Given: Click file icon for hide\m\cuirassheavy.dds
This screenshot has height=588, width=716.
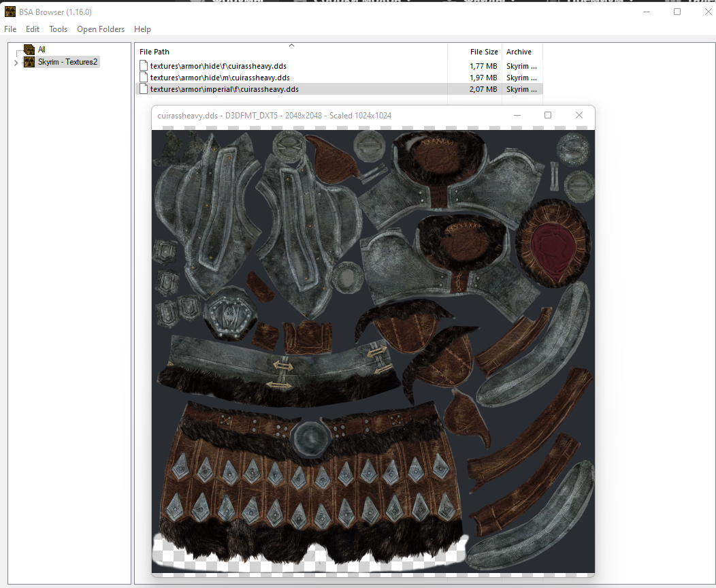Looking at the screenshot, I should (x=144, y=78).
